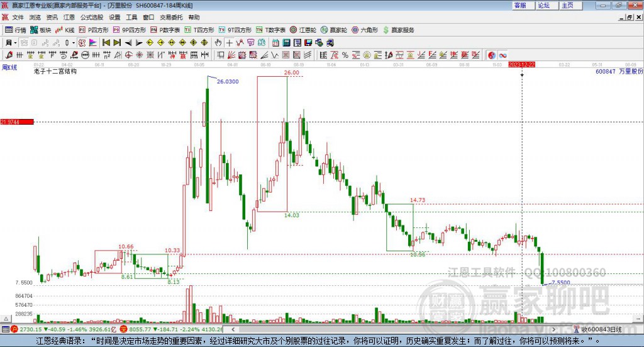Click 收600843日线 in the status bar

click(601, 329)
